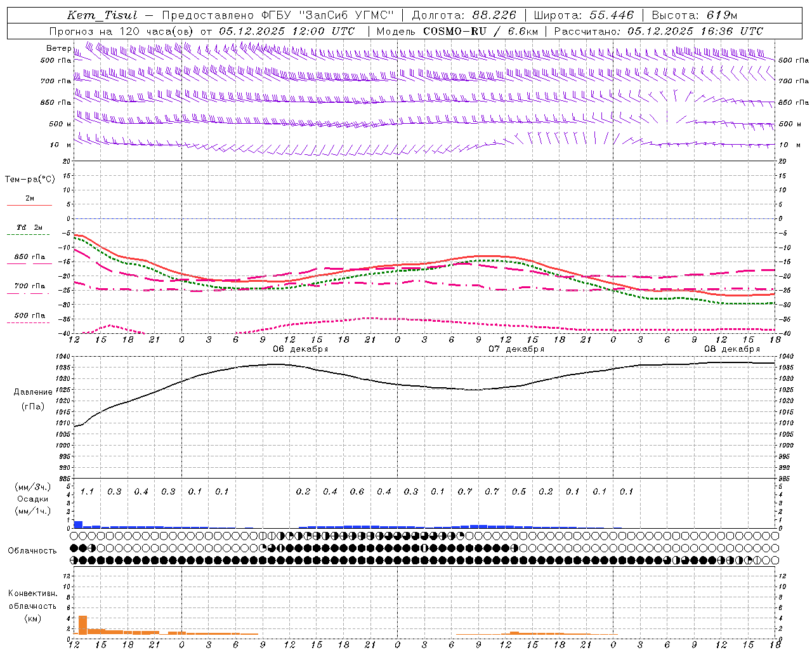Click the station name Kem_Tisul

tap(102, 15)
